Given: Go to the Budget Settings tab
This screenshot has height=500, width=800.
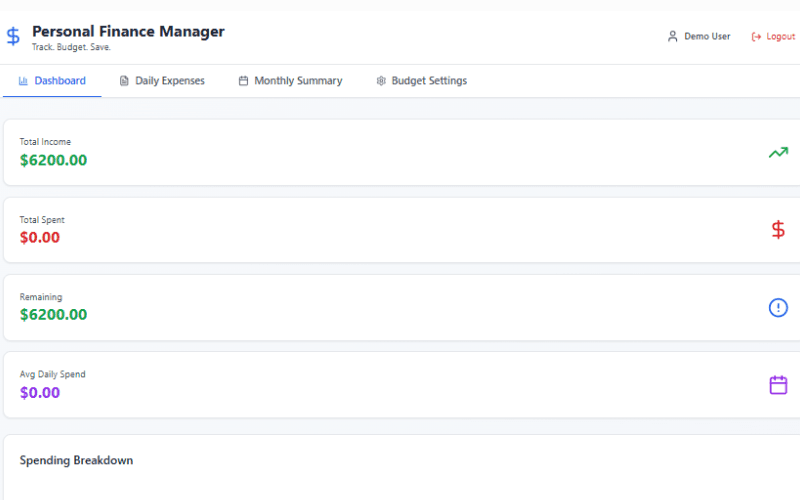Looking at the screenshot, I should (x=421, y=81).
